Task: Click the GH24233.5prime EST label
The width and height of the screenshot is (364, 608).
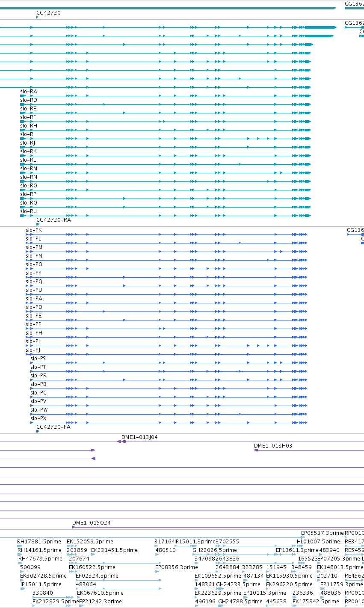Action: tap(238, 584)
